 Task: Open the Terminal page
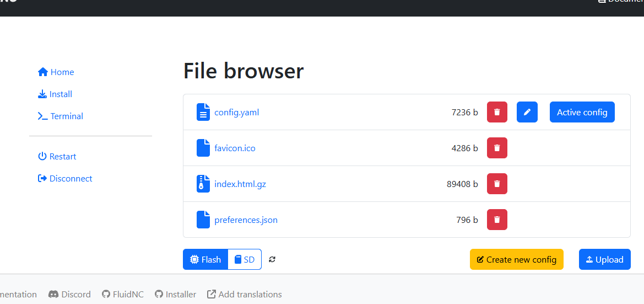pyautogui.click(x=61, y=116)
